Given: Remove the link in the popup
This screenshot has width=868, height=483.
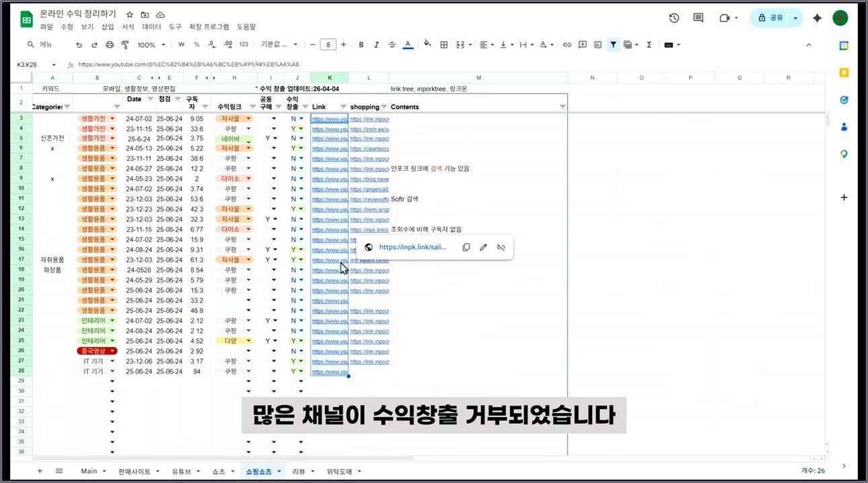Looking at the screenshot, I should [x=501, y=247].
